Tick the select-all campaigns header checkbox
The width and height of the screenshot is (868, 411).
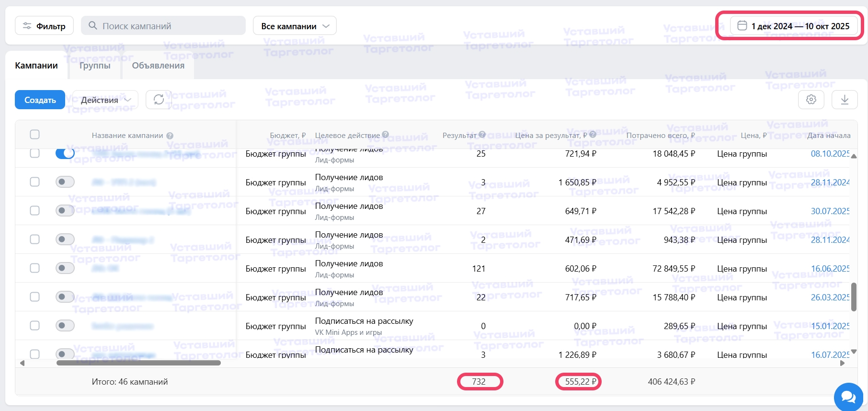click(x=34, y=135)
